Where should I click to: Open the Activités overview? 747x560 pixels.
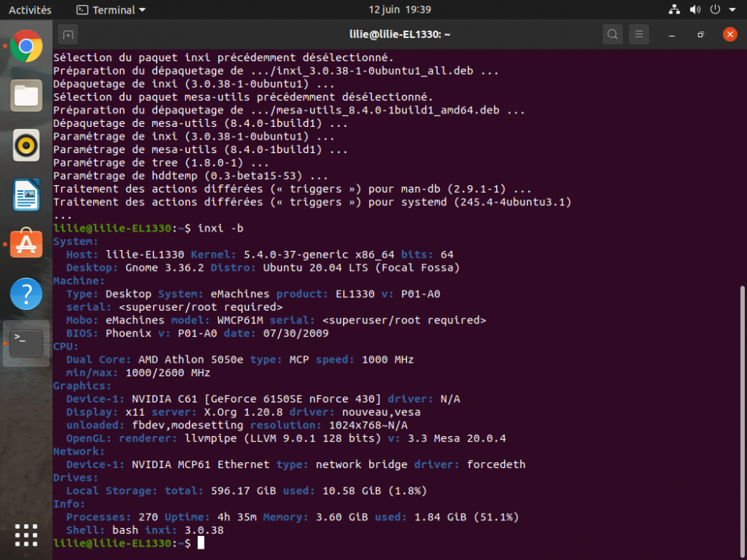(x=30, y=10)
